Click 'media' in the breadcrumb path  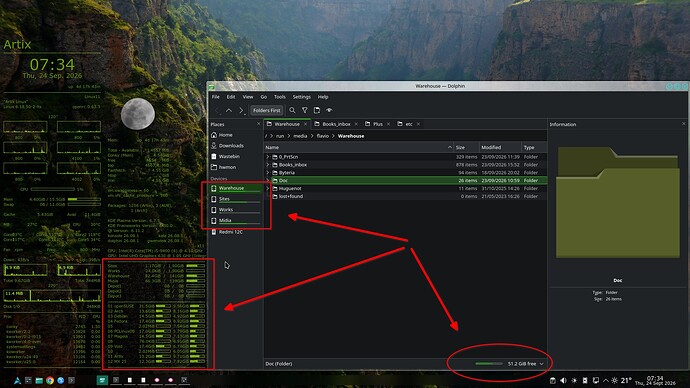(x=300, y=136)
